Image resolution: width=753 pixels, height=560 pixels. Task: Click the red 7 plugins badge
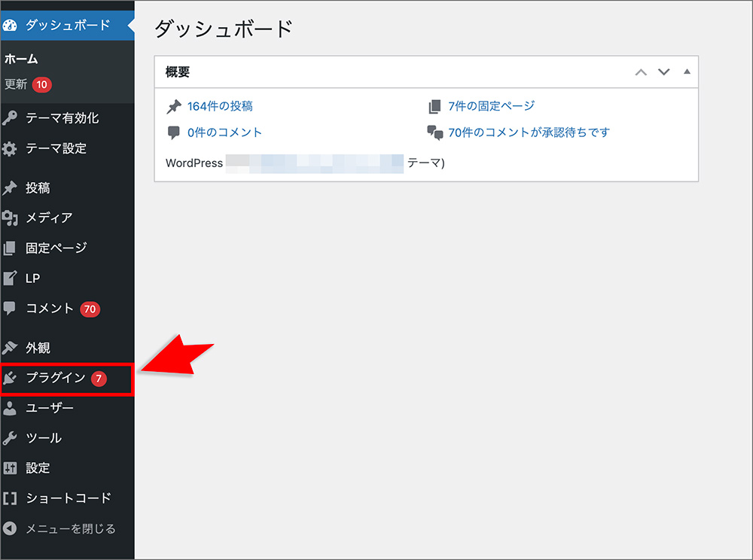pos(99,379)
